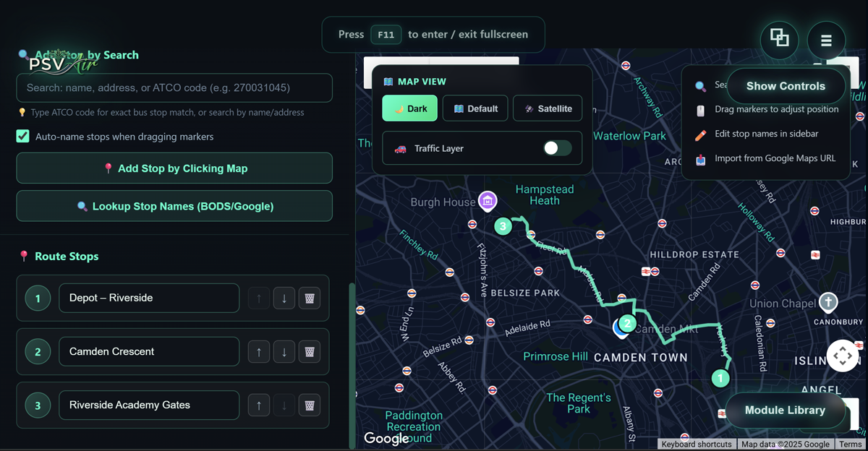Delete the Depot – Riverside stop
Screen dimensions: 868x451
pyautogui.click(x=310, y=298)
